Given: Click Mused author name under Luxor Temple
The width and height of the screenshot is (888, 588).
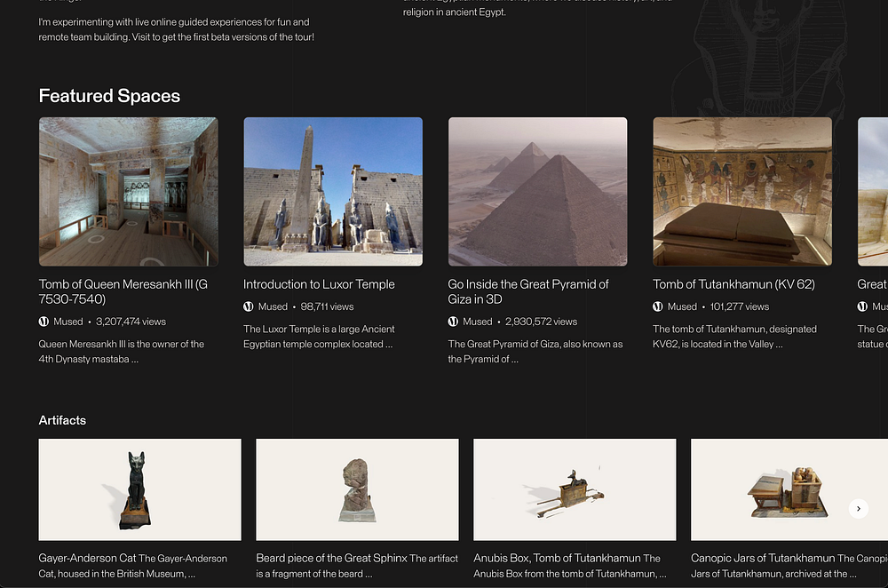Looking at the screenshot, I should click(x=273, y=306).
